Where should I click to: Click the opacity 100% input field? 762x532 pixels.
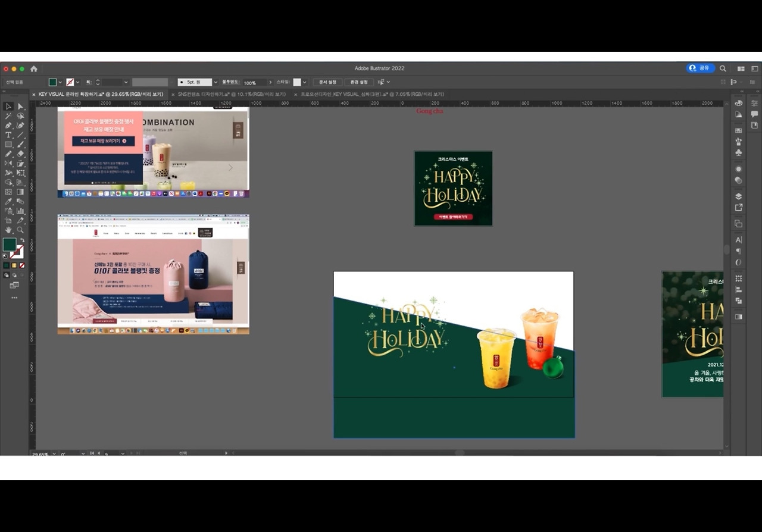pos(254,82)
